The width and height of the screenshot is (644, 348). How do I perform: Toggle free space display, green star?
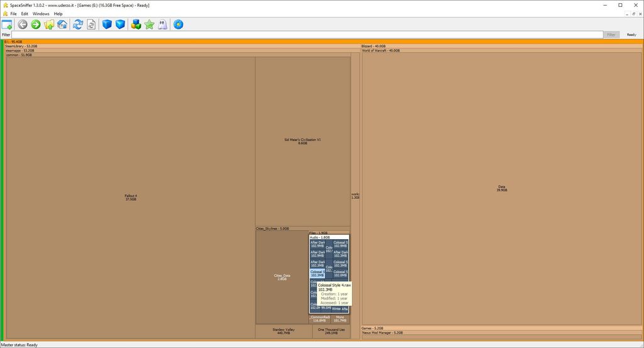(149, 25)
